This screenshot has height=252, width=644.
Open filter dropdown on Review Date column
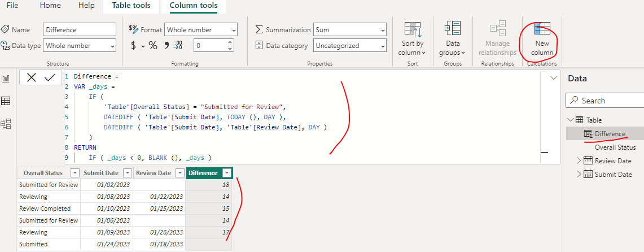click(179, 173)
